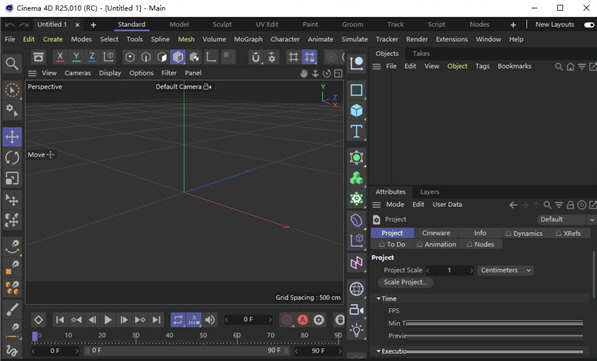Viewport: 597px width, 361px height.
Task: Open the Takes tab
Action: pos(421,54)
